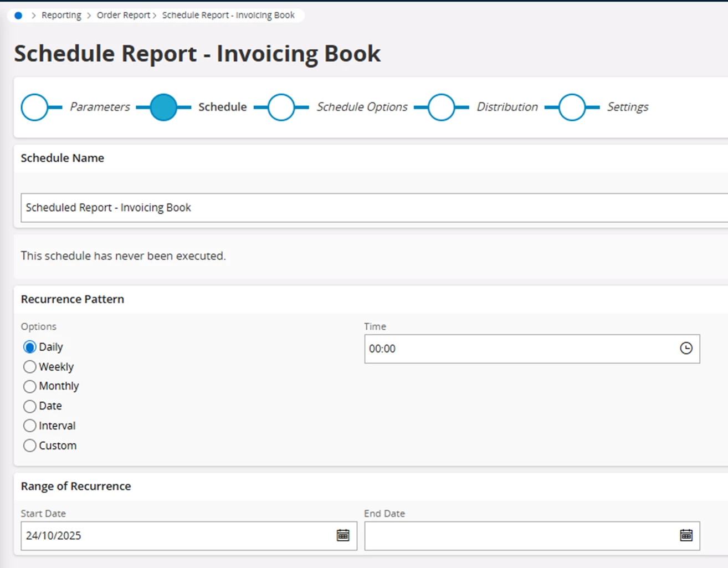Choose the Monthly recurrence option

tap(30, 386)
